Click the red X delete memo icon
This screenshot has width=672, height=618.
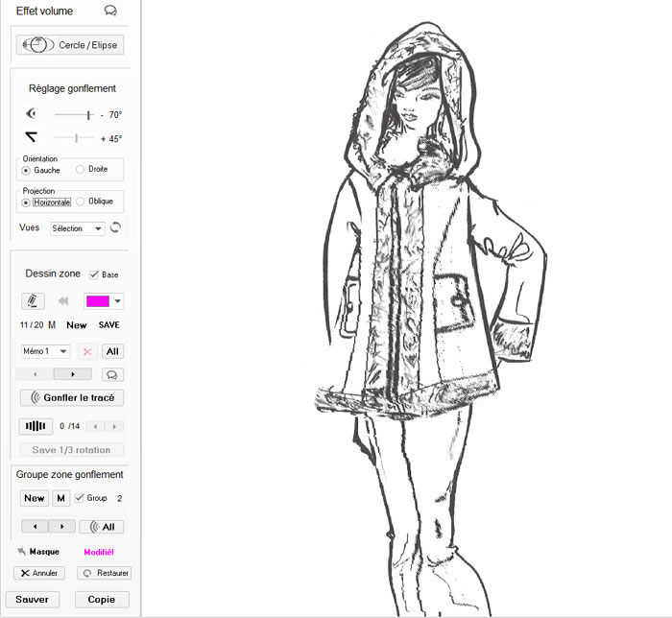click(x=87, y=351)
